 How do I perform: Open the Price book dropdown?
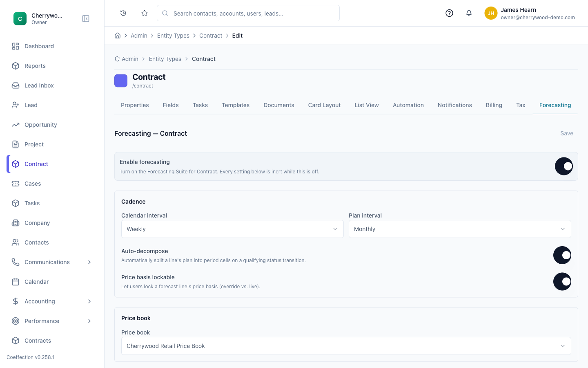346,346
